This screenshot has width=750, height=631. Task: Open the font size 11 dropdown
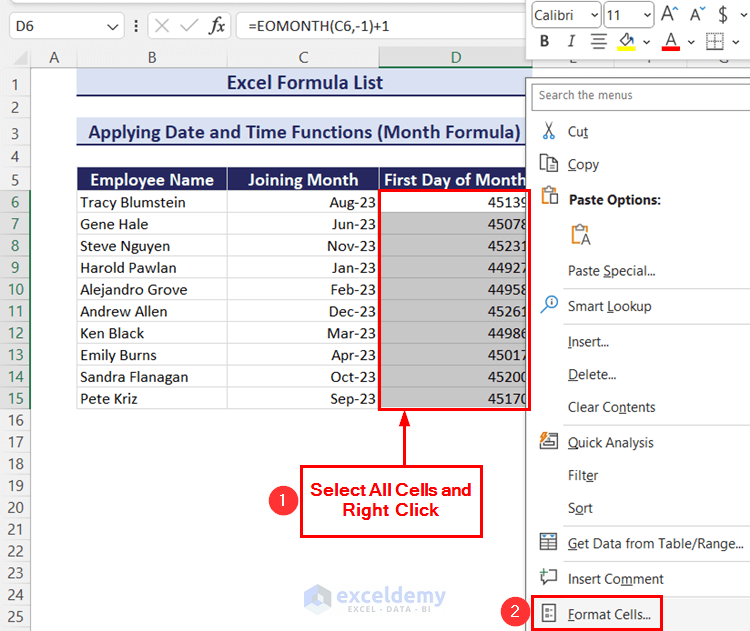[x=647, y=15]
